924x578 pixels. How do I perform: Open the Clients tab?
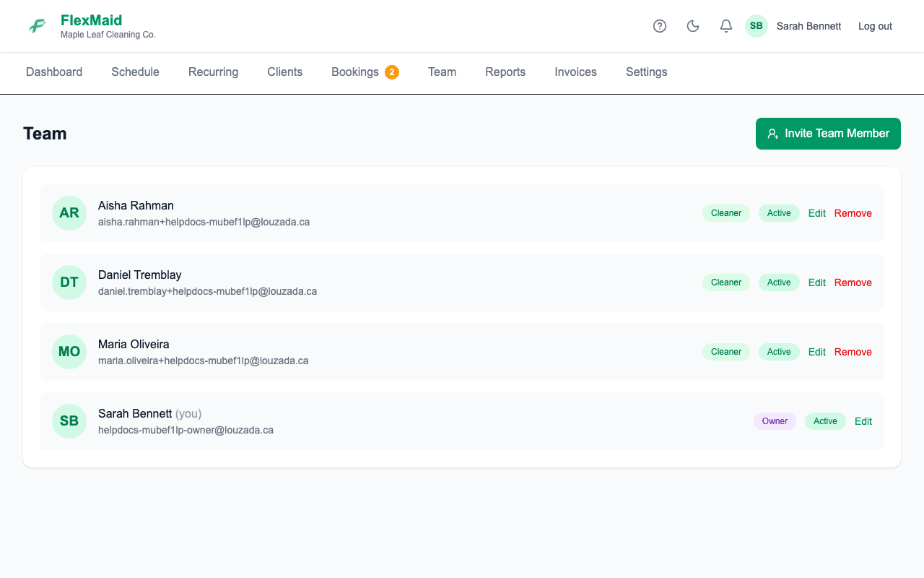(x=285, y=72)
